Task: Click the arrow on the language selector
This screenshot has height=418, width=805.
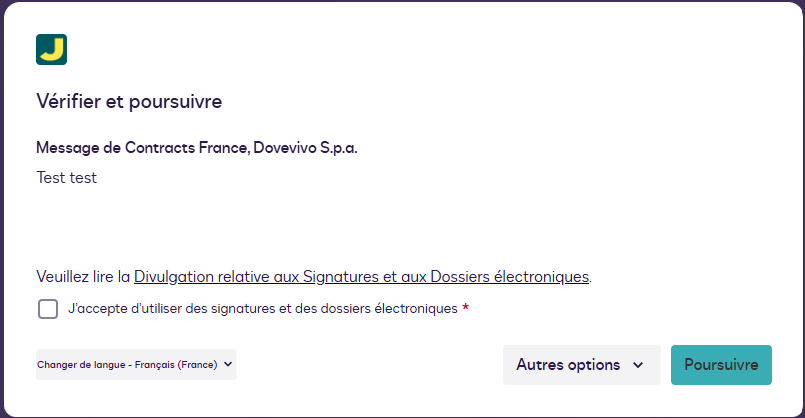Action: pos(229,365)
